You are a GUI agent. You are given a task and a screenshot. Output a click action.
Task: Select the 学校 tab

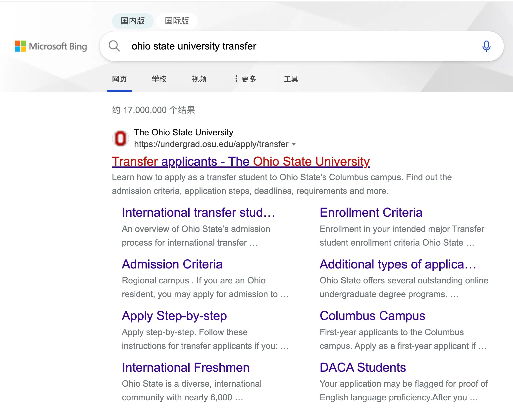click(x=159, y=79)
